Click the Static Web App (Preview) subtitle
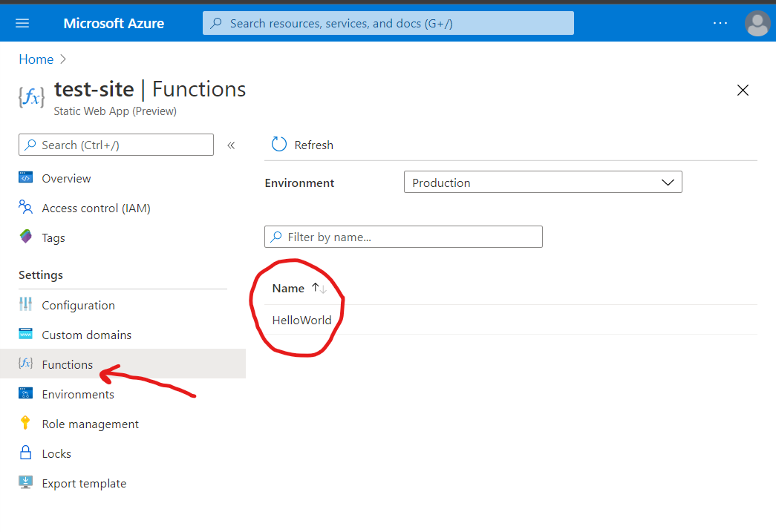 click(115, 111)
